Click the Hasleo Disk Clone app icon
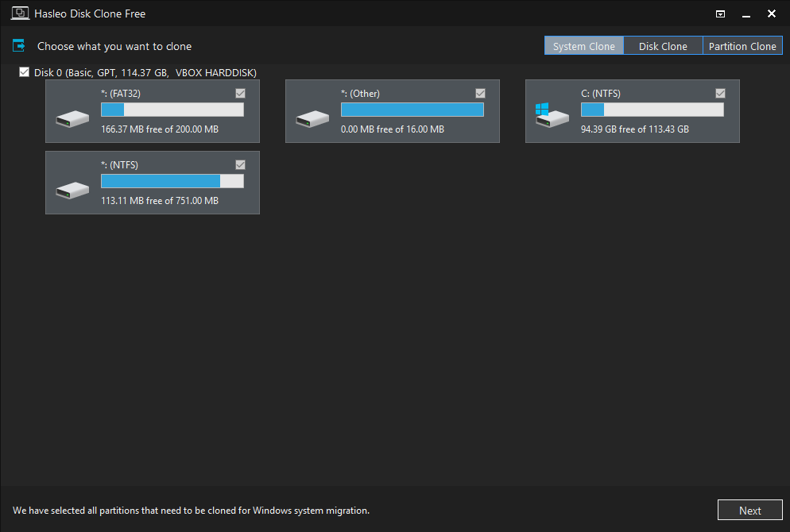 [x=20, y=13]
